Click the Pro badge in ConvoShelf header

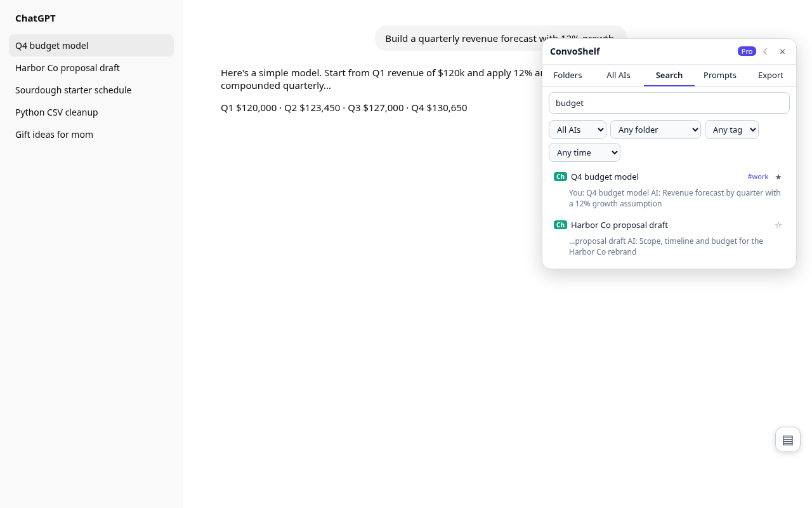point(747,51)
